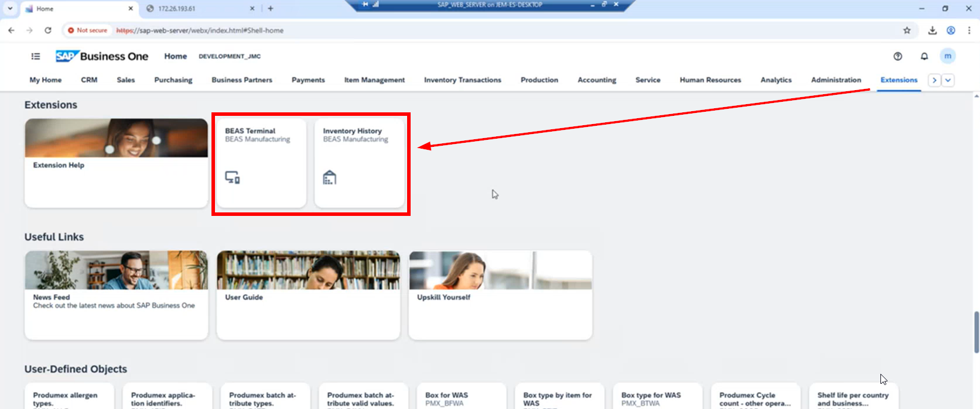Screen dimensions: 980x409
Task: Open Produmex Cycle count tile
Action: [x=756, y=397]
